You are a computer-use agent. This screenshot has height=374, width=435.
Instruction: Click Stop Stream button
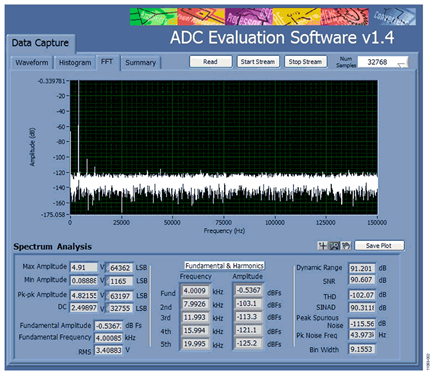click(x=305, y=62)
